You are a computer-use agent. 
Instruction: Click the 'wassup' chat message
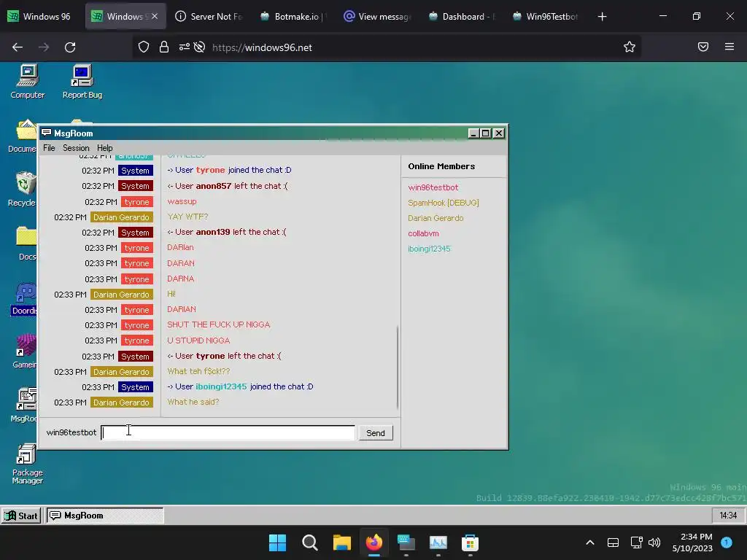point(182,201)
